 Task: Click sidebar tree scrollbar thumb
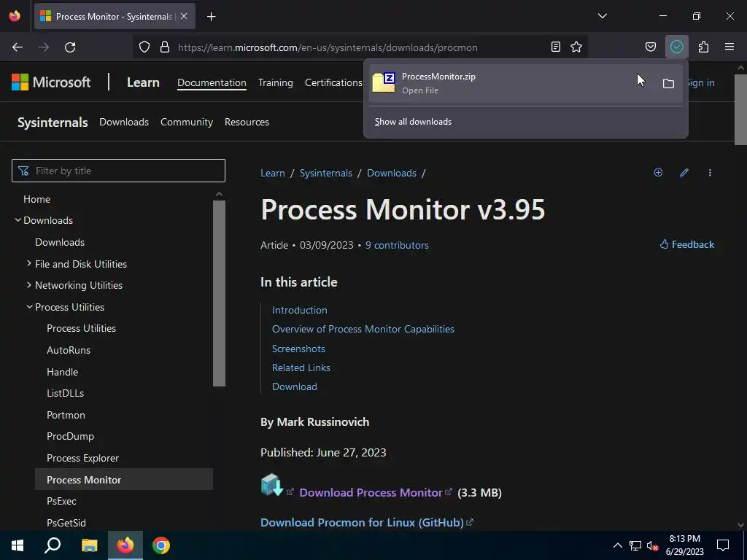(219, 293)
